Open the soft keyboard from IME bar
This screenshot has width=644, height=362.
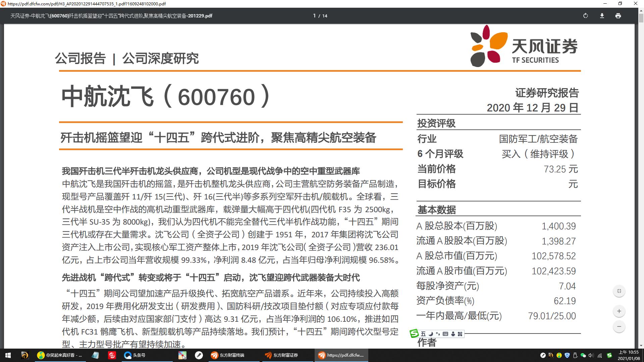coord(445,334)
